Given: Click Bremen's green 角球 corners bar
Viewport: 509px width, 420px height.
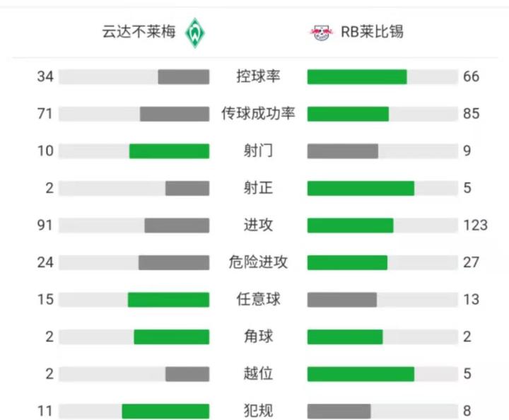Looking at the screenshot, I should point(172,337).
